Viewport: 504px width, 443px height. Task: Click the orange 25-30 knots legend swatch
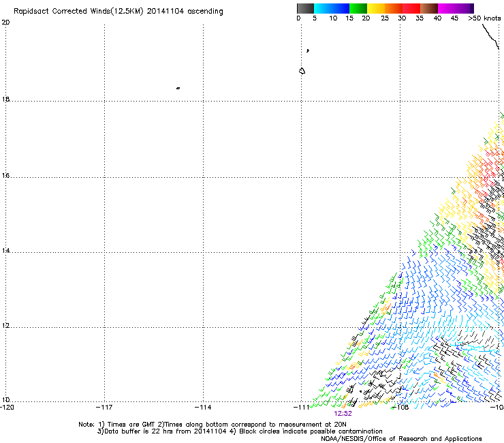pyautogui.click(x=394, y=8)
